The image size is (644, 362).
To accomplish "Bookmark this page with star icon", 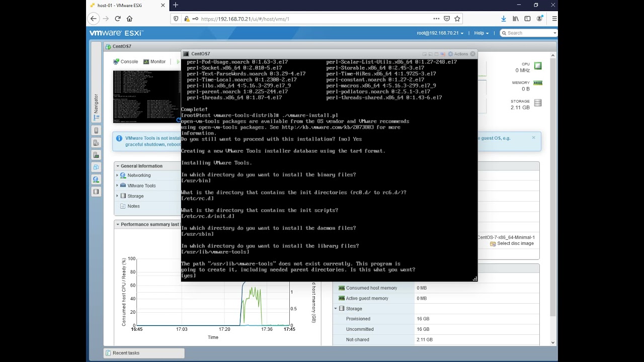I will (457, 19).
